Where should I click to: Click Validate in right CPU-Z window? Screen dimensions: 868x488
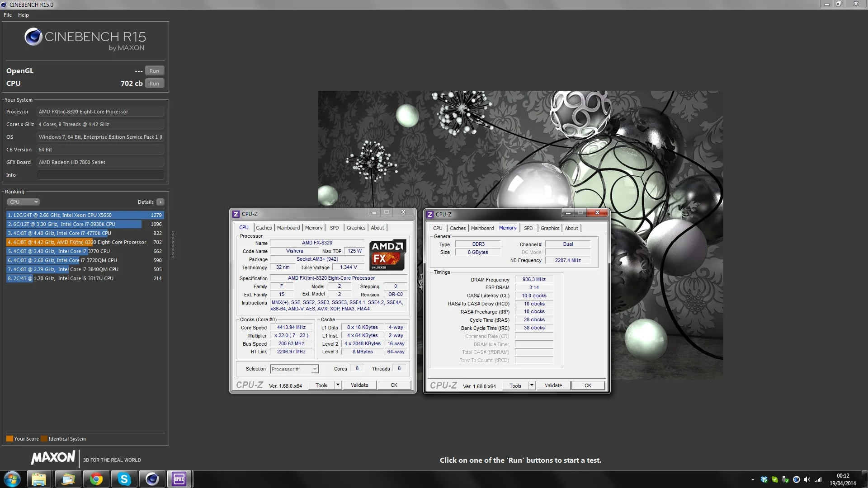[x=553, y=385]
